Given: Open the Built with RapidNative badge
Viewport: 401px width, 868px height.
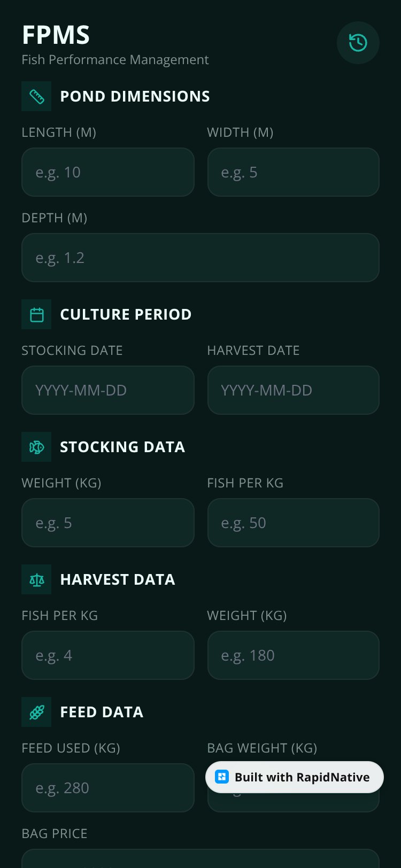Looking at the screenshot, I should click(x=295, y=777).
